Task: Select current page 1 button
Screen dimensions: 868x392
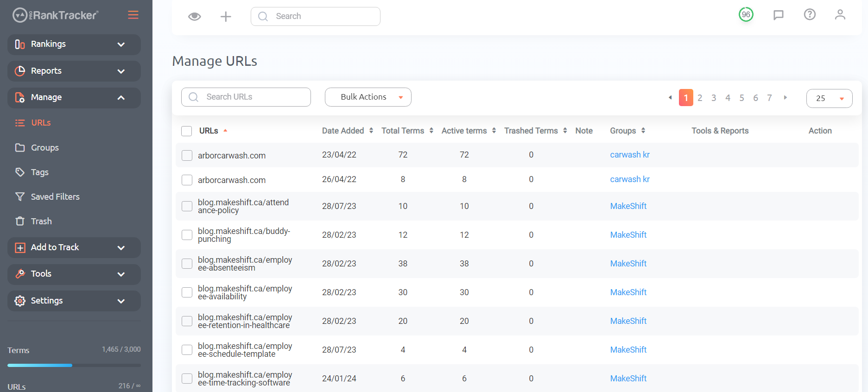Action: [686, 98]
